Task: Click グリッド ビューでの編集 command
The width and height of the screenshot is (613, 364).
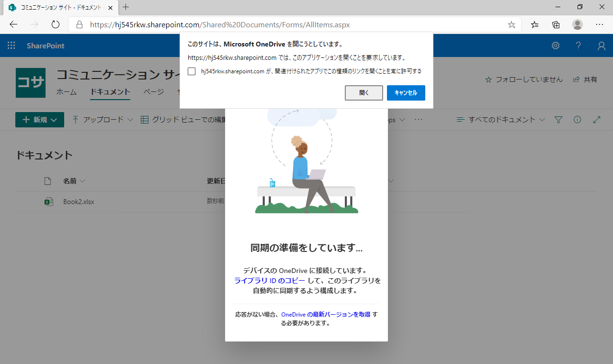Action: click(x=183, y=120)
